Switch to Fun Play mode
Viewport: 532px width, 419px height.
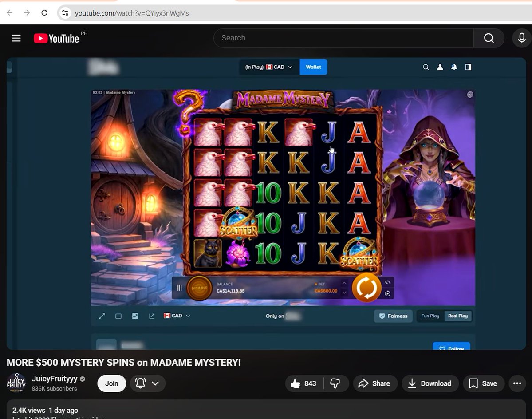[x=430, y=316]
